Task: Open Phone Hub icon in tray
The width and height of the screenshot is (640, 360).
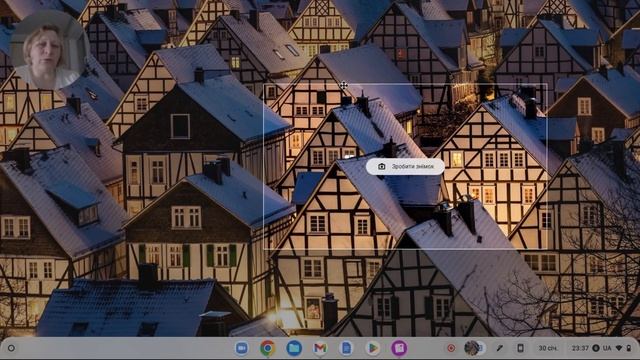Action: click(x=520, y=348)
